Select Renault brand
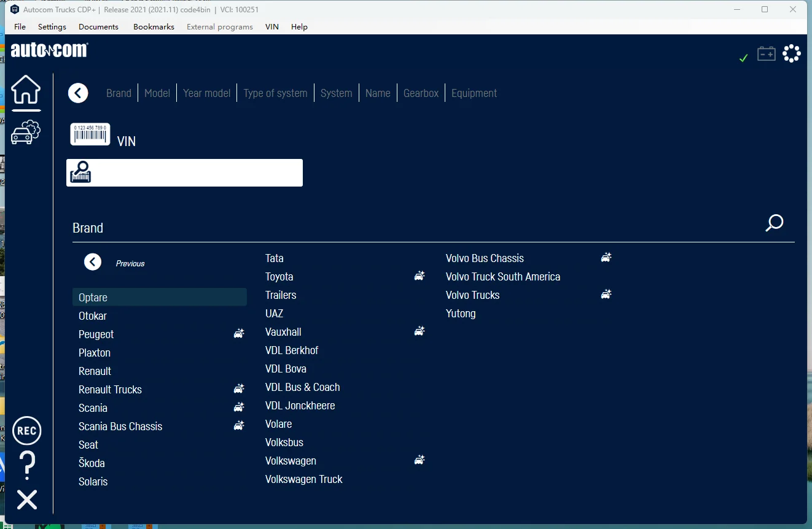The image size is (812, 529). [95, 371]
